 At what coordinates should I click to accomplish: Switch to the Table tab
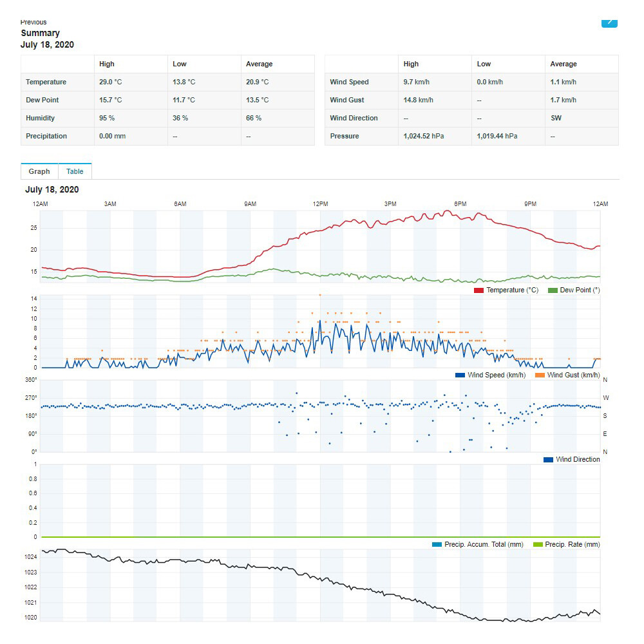coord(75,171)
